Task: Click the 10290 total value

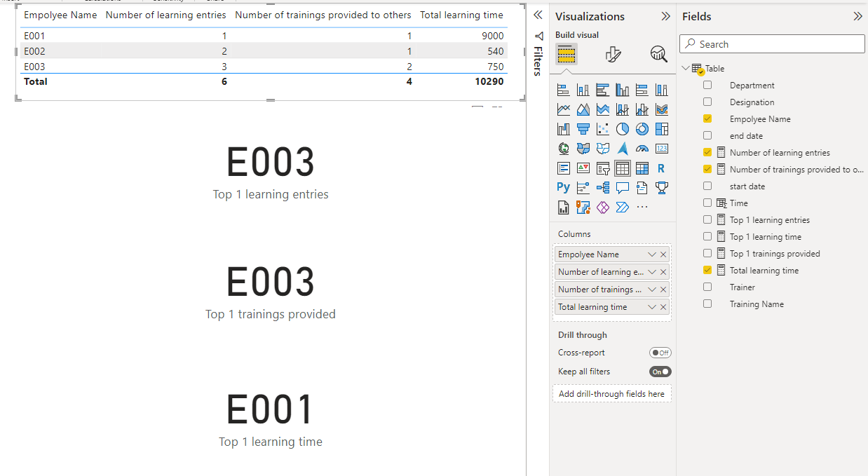Action: (x=489, y=81)
